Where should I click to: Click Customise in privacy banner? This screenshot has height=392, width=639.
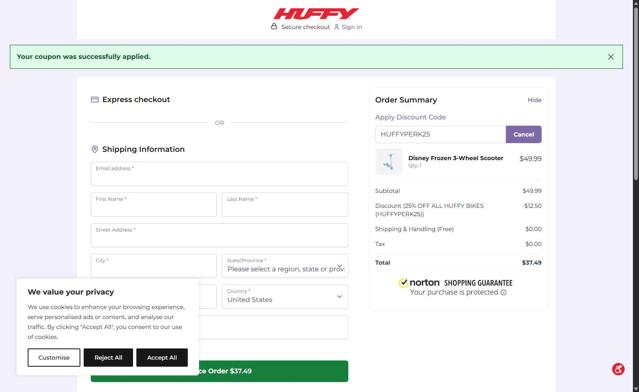pos(54,357)
